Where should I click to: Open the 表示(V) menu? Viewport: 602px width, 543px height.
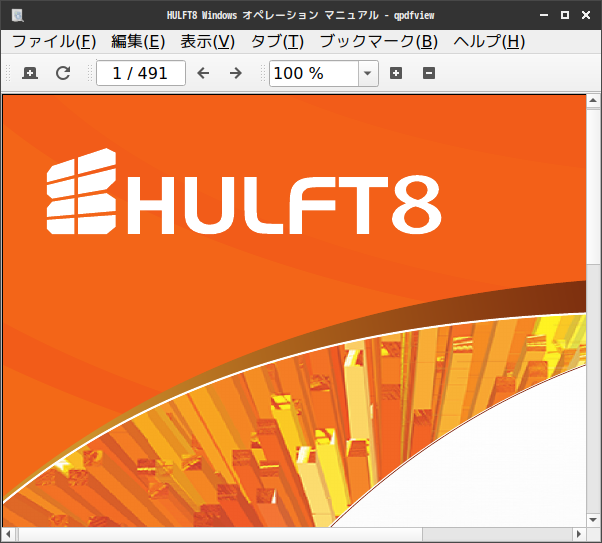208,41
